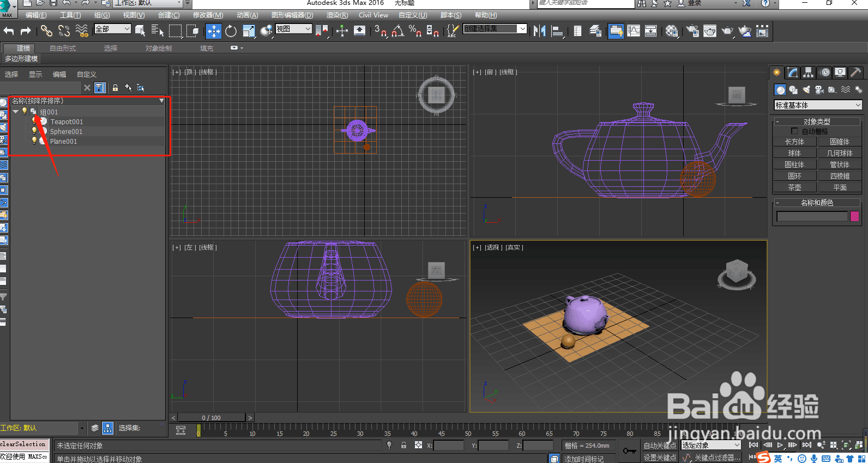868x463 pixels.
Task: Choose the Select Object cursor tool
Action: tap(140, 31)
